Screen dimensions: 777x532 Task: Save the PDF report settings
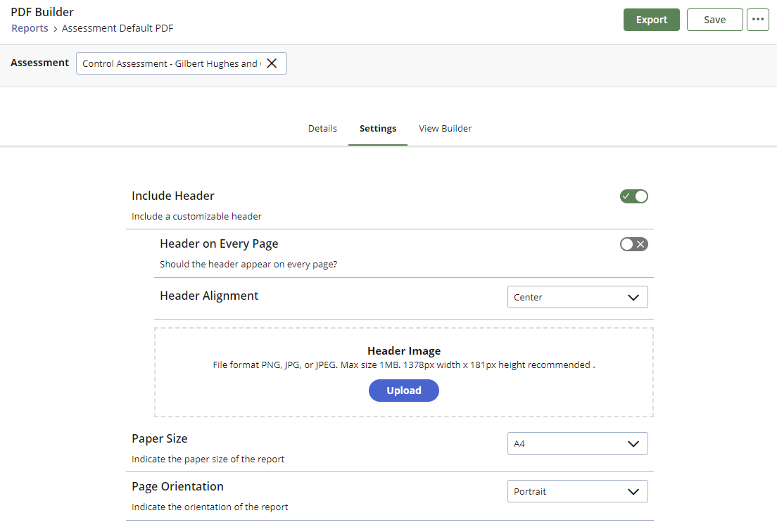(714, 20)
